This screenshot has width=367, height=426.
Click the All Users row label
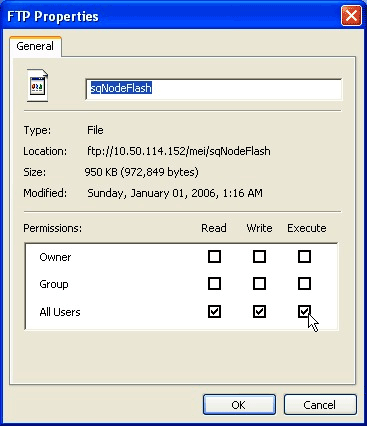[60, 312]
